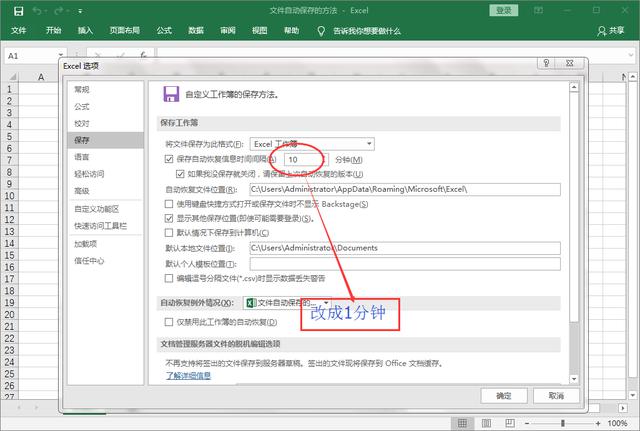
Task: Open the 文件 menu
Action: click(x=18, y=31)
